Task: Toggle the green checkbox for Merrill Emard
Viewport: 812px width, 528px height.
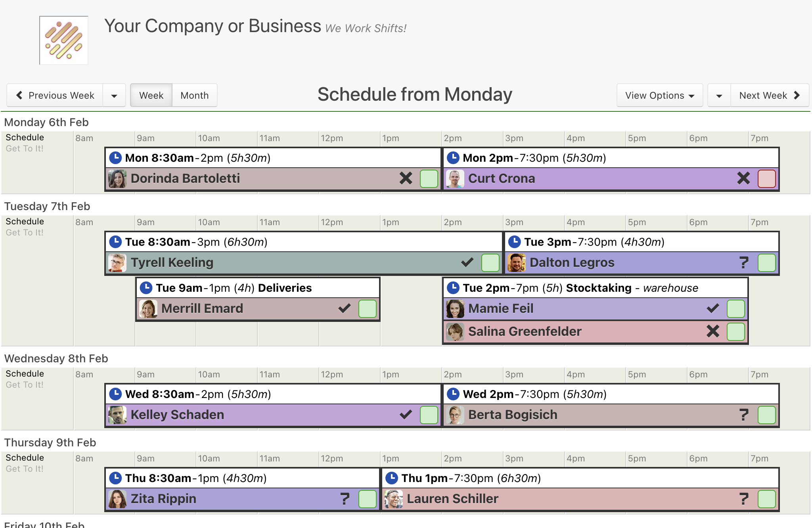Action: 367,308
